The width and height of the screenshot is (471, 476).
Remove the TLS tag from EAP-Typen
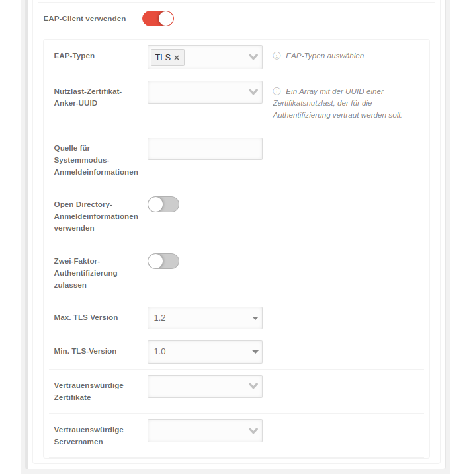pos(177,58)
